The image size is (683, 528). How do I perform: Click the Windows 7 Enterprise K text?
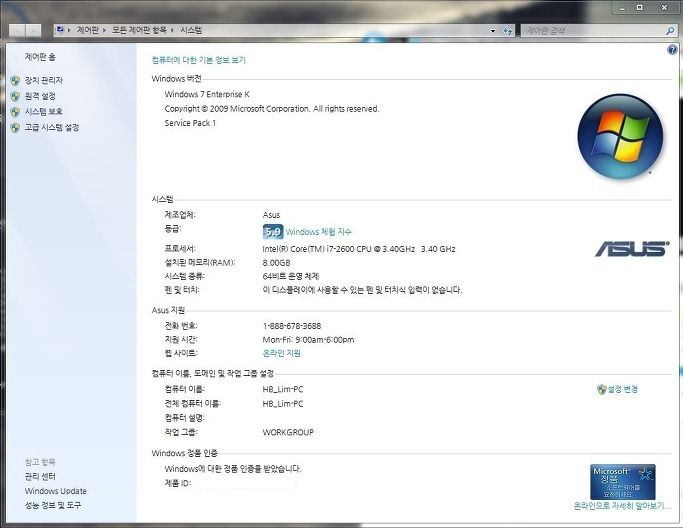pos(207,94)
